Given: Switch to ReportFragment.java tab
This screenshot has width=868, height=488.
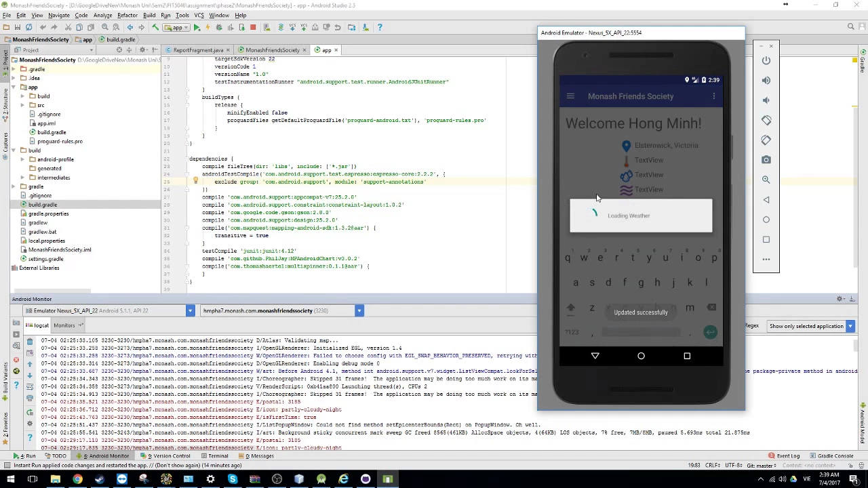Looking at the screenshot, I should point(197,50).
